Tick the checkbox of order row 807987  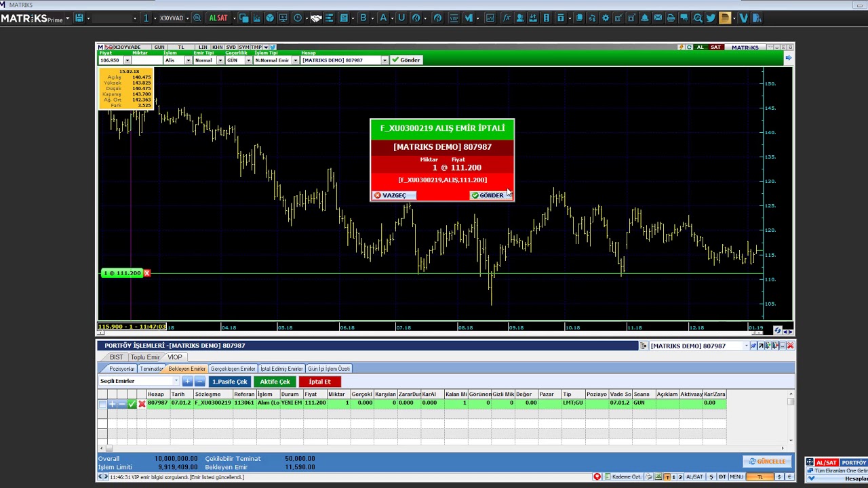click(102, 404)
